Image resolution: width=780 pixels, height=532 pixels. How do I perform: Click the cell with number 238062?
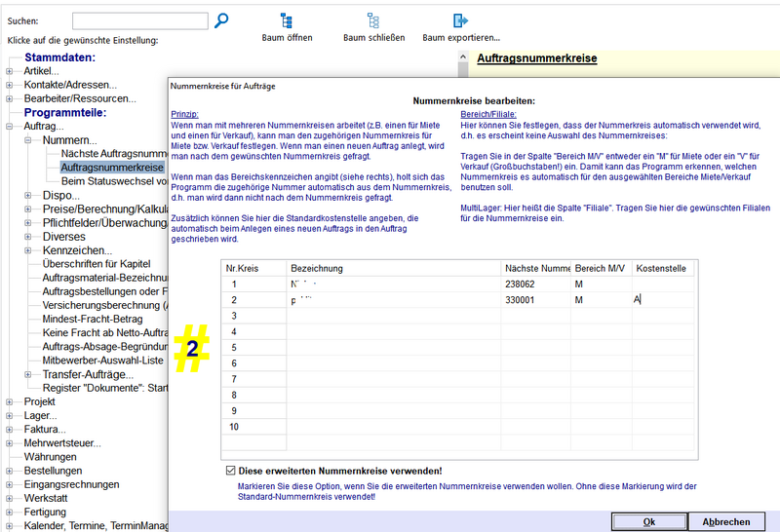pos(535,285)
